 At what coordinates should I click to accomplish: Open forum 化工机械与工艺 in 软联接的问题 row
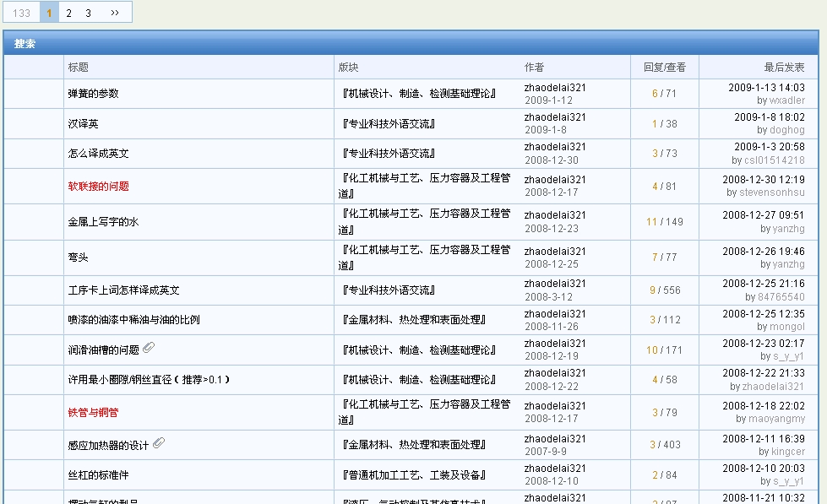click(x=425, y=186)
